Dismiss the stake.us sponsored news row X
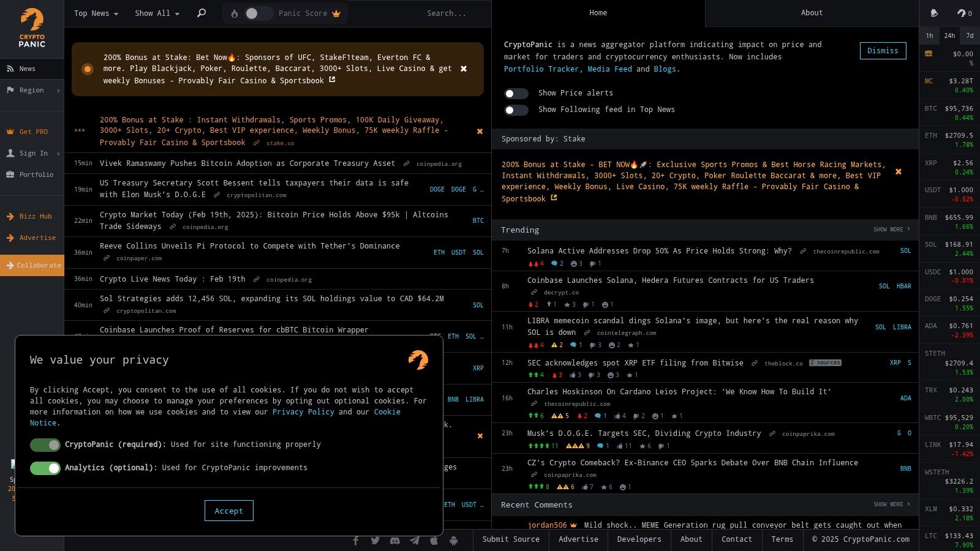This screenshot has width=980, height=551. tap(480, 131)
